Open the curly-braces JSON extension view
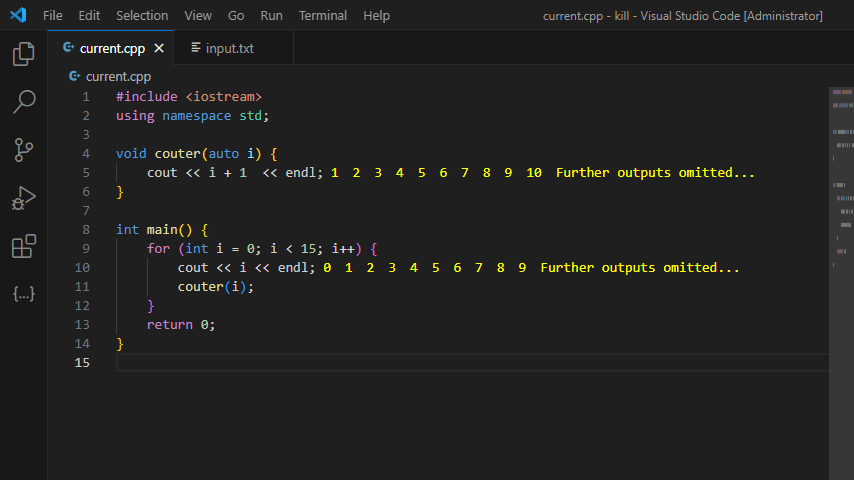Viewport: 854px width, 480px height. click(x=23, y=294)
